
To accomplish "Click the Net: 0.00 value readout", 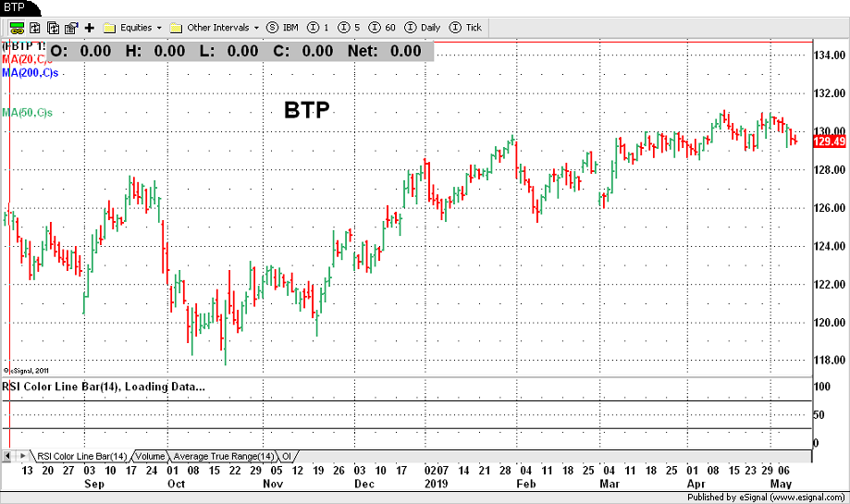I will pyautogui.click(x=385, y=52).
